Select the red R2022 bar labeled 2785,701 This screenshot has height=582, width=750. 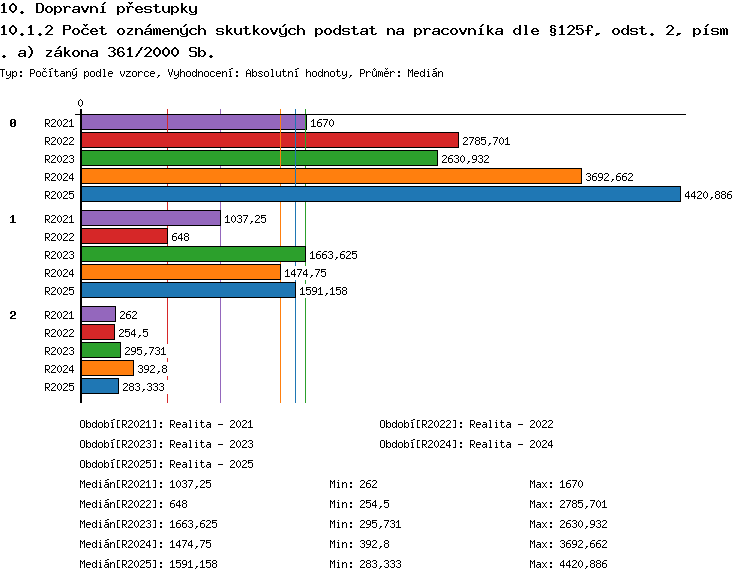[270, 141]
